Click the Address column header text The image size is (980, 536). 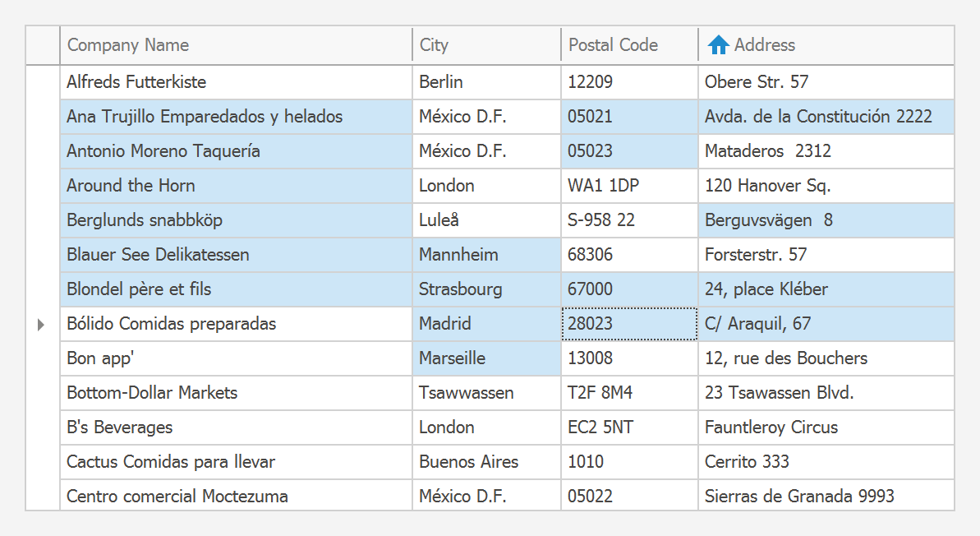coord(764,45)
